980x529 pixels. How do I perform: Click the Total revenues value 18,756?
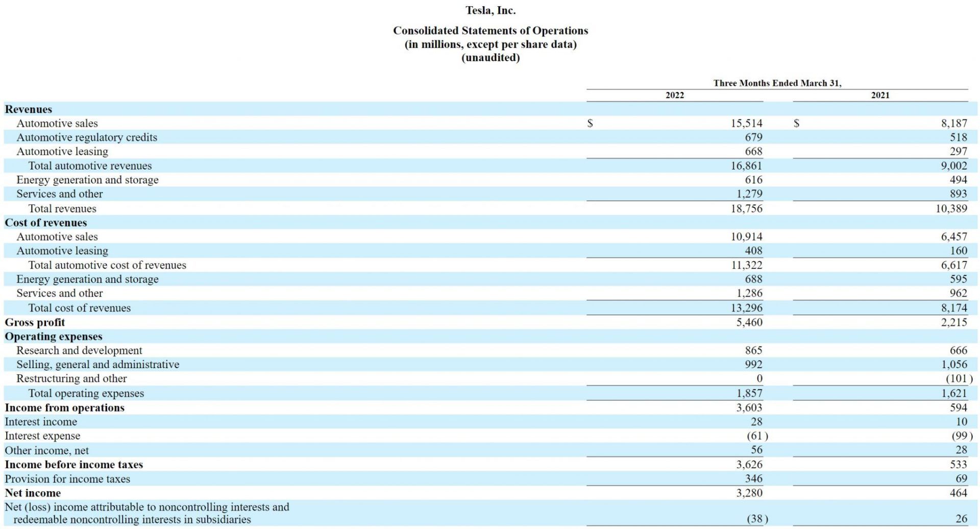click(x=748, y=208)
